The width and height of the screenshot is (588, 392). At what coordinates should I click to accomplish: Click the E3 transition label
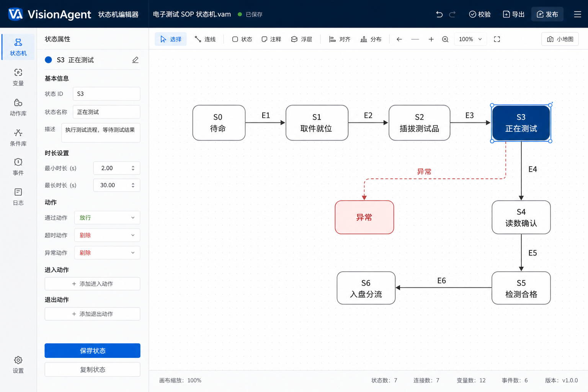pyautogui.click(x=469, y=115)
